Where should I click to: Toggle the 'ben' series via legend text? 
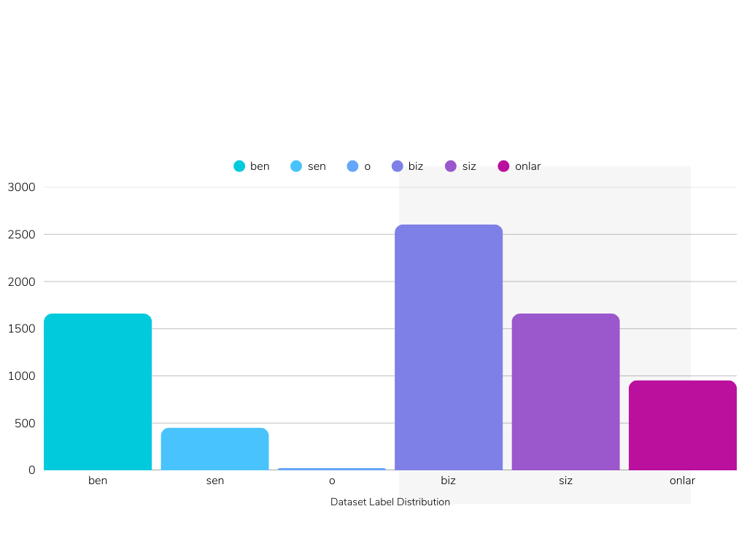(x=260, y=166)
